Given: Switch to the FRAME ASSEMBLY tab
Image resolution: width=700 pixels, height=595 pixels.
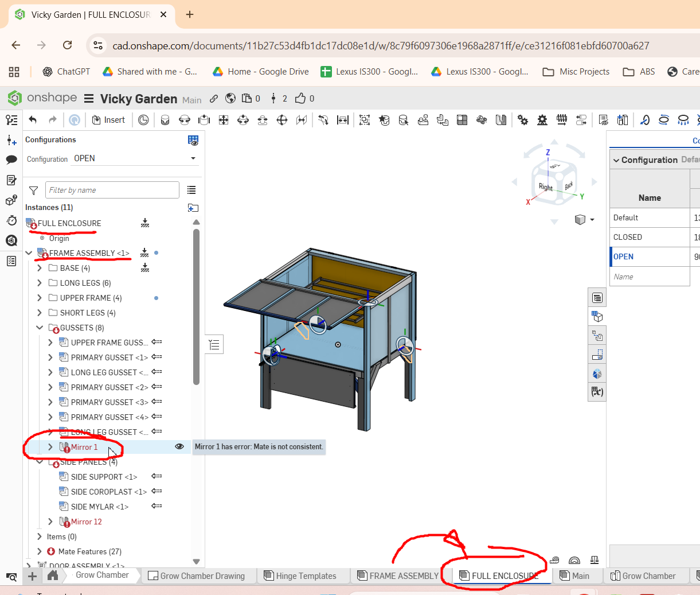Looking at the screenshot, I should click(398, 576).
